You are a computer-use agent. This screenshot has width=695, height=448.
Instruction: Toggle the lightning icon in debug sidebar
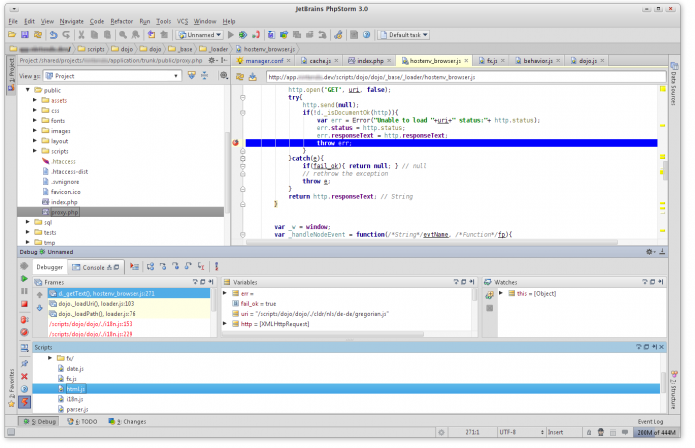[24, 402]
